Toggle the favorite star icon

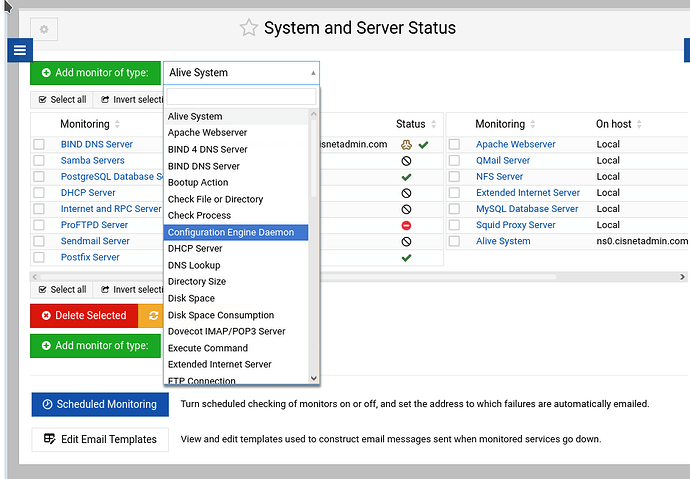click(249, 28)
